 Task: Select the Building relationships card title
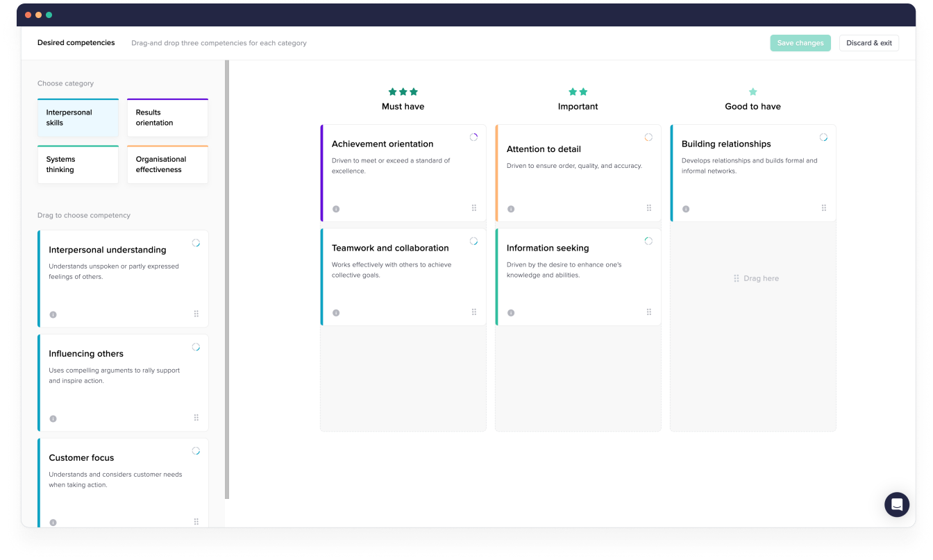click(726, 144)
